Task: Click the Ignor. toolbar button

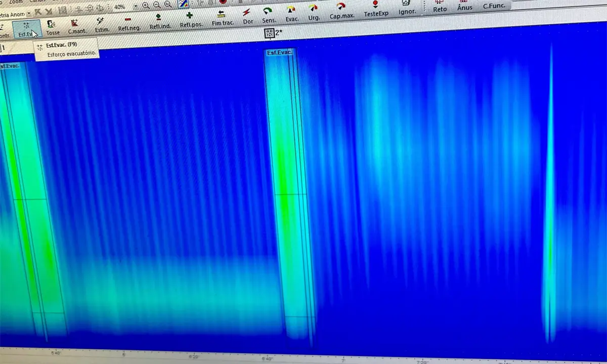Action: [x=406, y=6]
